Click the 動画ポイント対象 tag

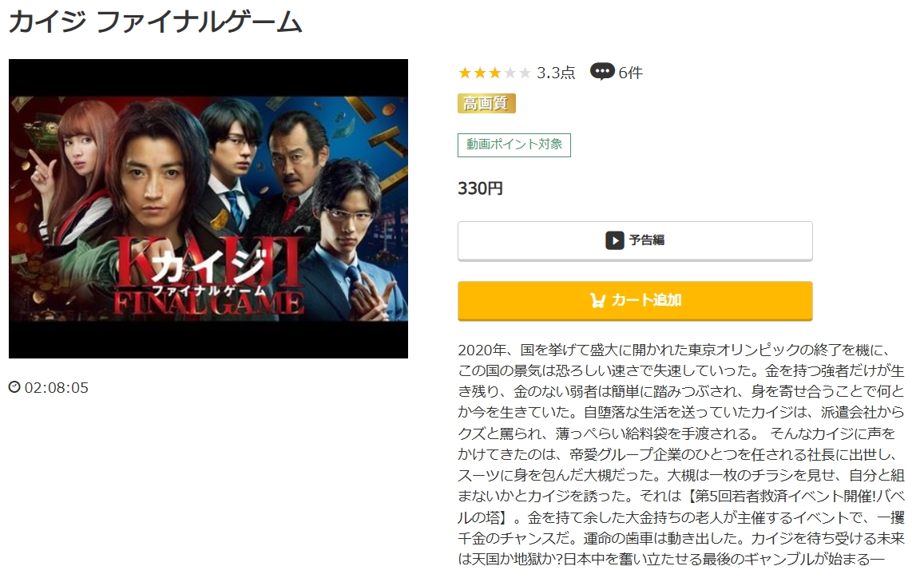tap(514, 145)
